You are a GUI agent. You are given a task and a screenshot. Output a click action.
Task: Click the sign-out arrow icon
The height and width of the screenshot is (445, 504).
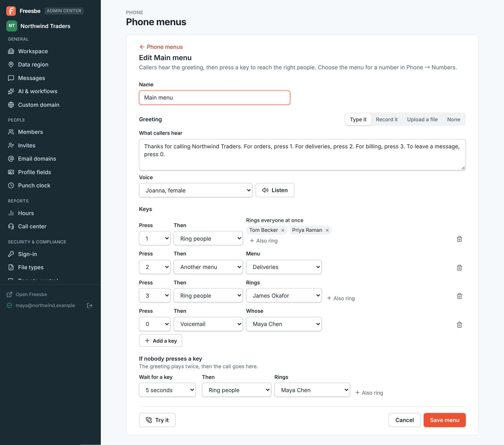tap(90, 305)
